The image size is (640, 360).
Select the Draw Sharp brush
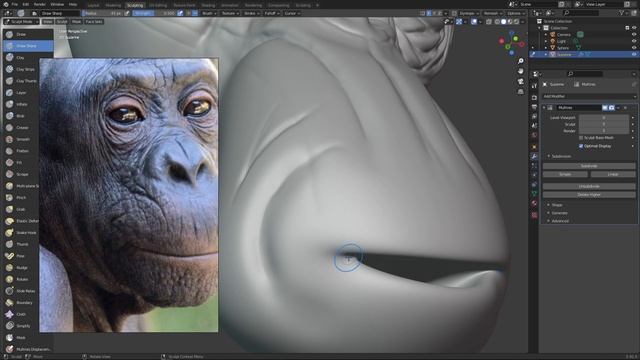28,46
